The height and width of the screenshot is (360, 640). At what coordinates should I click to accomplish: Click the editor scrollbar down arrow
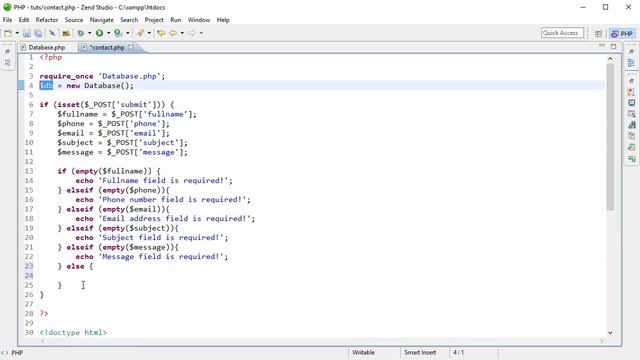coord(610,333)
